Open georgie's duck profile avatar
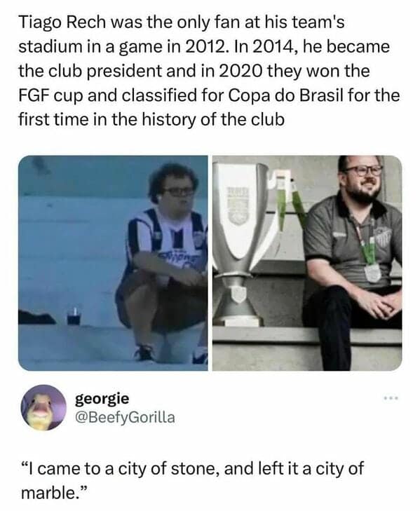The width and height of the screenshot is (420, 511). pos(43,407)
